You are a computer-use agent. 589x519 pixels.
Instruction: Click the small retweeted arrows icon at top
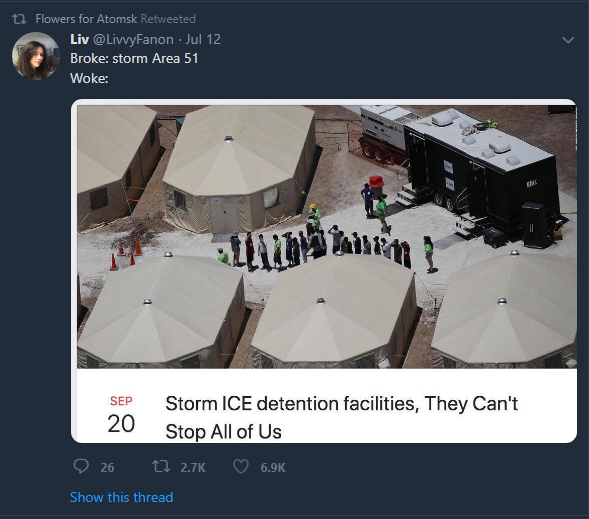click(x=19, y=19)
